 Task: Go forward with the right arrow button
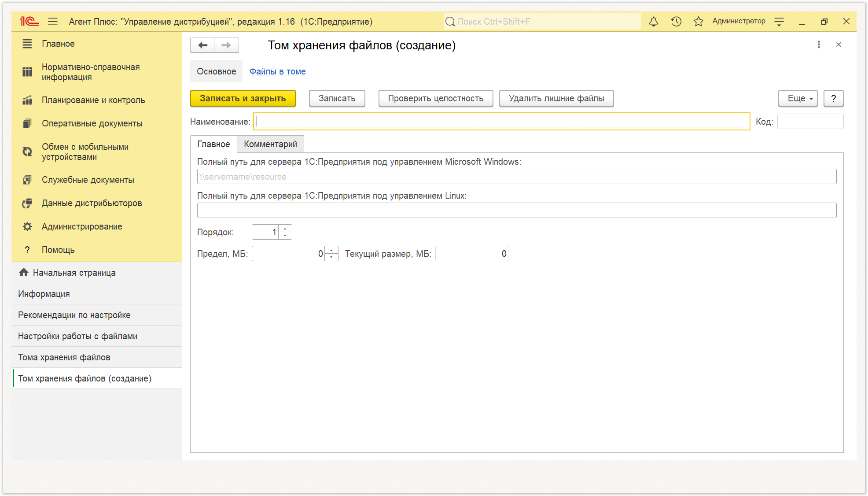pyautogui.click(x=226, y=45)
